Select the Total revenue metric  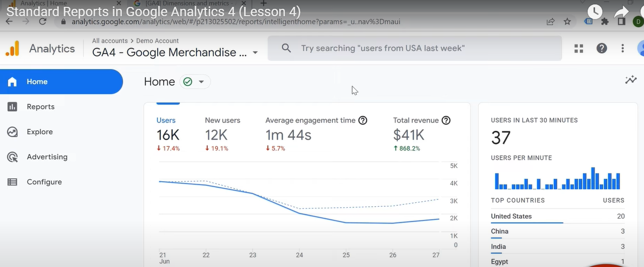416,120
